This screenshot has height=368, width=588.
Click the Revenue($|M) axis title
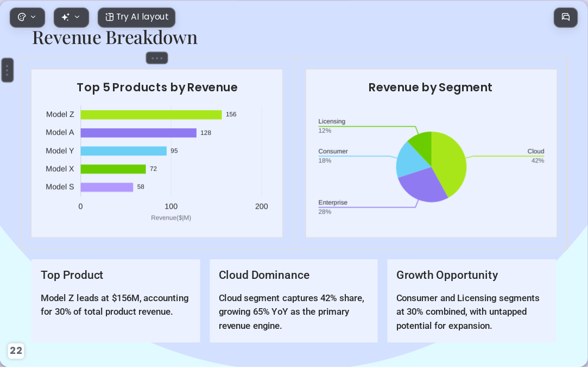coord(171,218)
